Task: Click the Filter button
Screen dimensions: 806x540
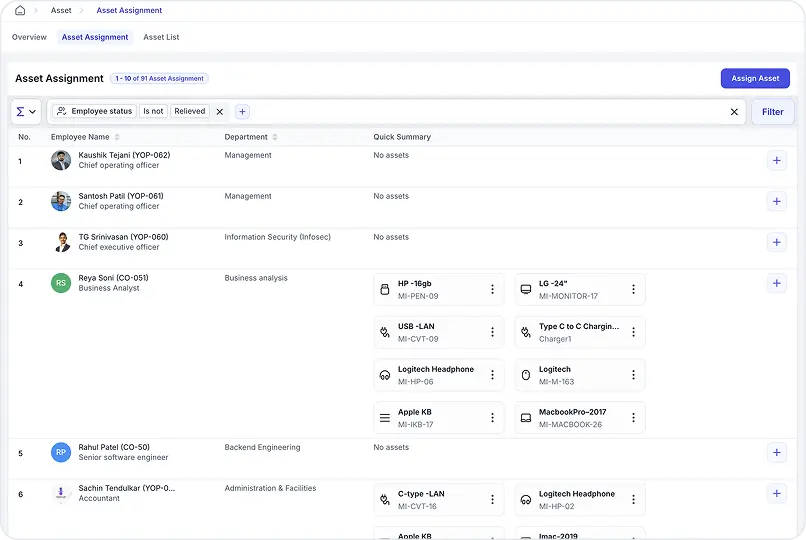Action: (x=772, y=112)
